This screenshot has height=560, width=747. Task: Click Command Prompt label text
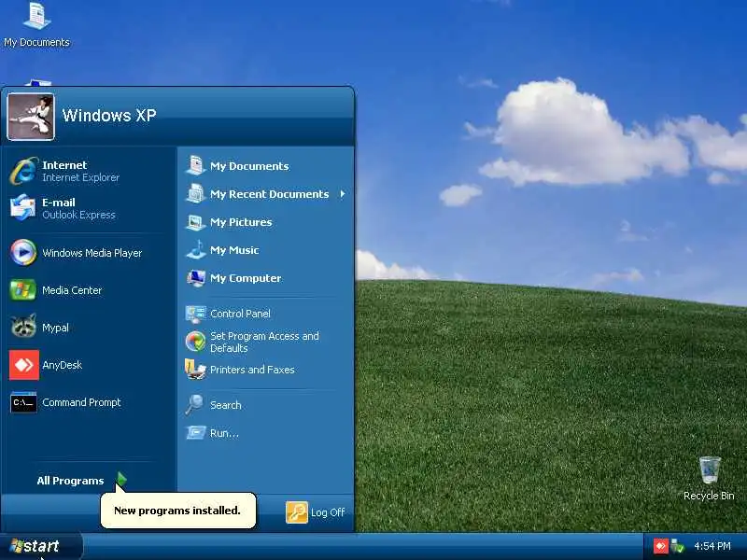(81, 402)
